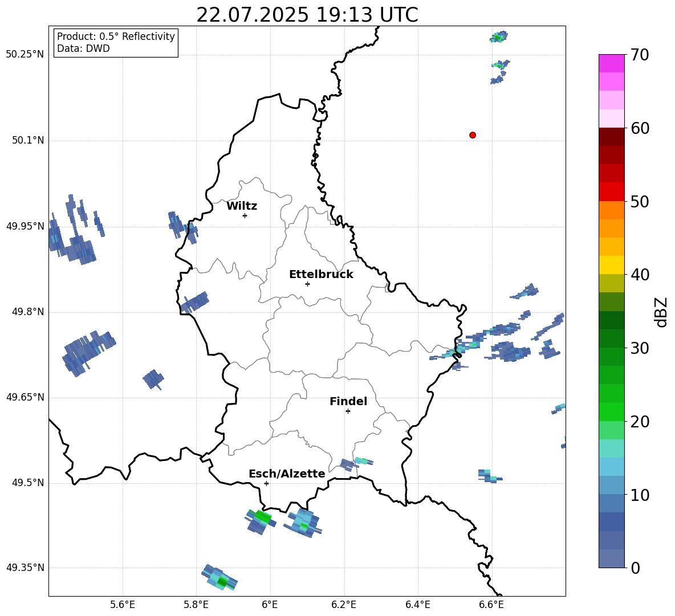Select the Findel city label
This screenshot has height=616, width=675.
pyautogui.click(x=348, y=401)
